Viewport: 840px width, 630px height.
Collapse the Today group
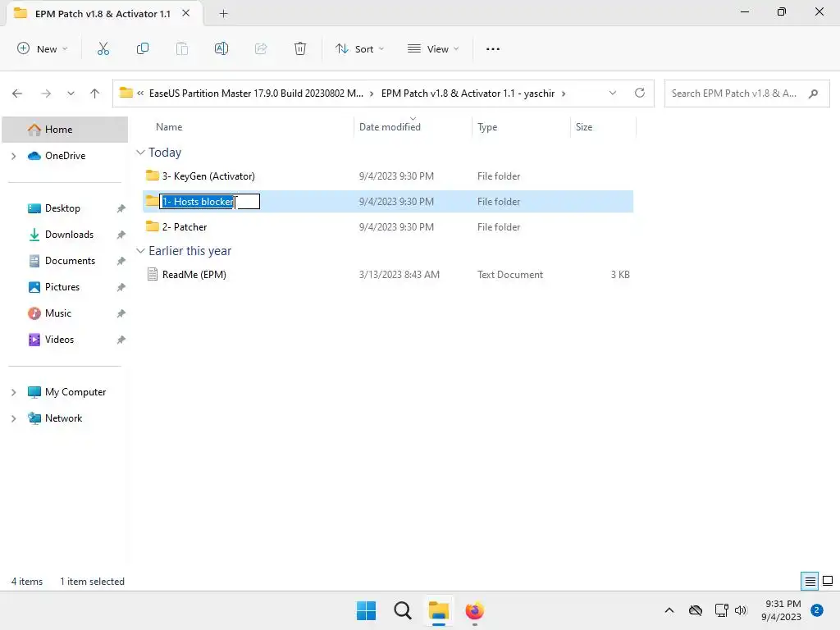(x=140, y=153)
